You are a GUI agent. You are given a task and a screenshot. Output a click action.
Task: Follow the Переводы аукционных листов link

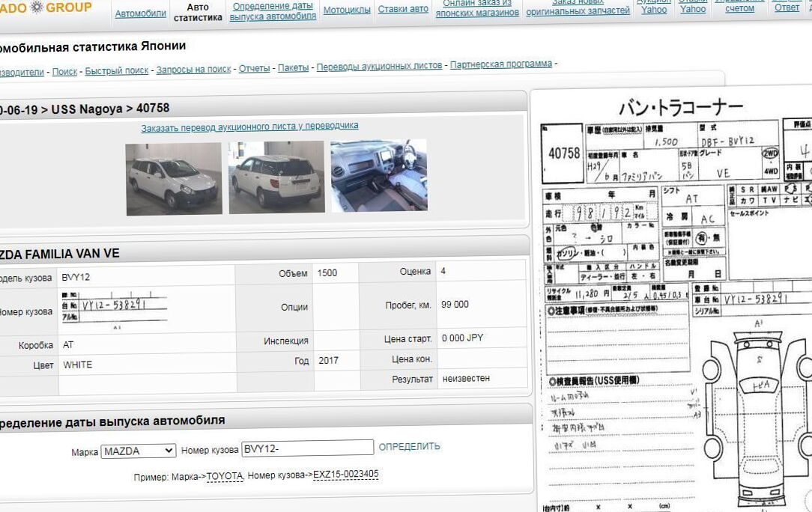point(379,66)
